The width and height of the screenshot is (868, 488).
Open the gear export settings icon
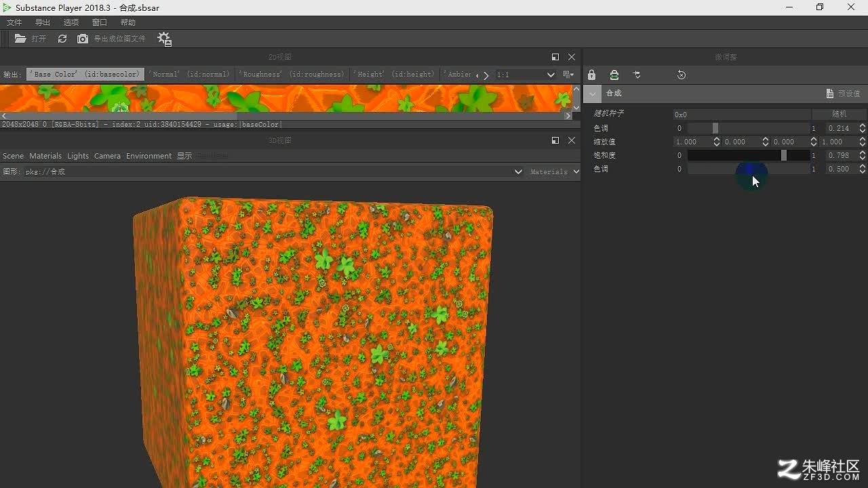point(164,39)
